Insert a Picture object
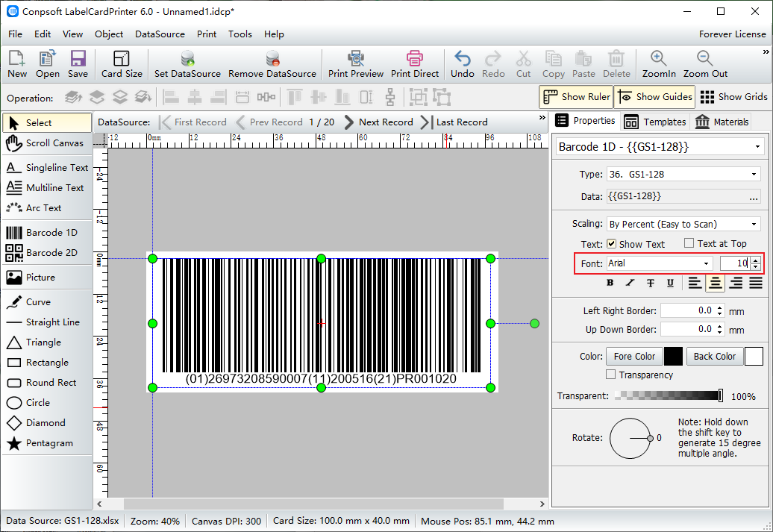Image resolution: width=773 pixels, height=532 pixels. [47, 278]
